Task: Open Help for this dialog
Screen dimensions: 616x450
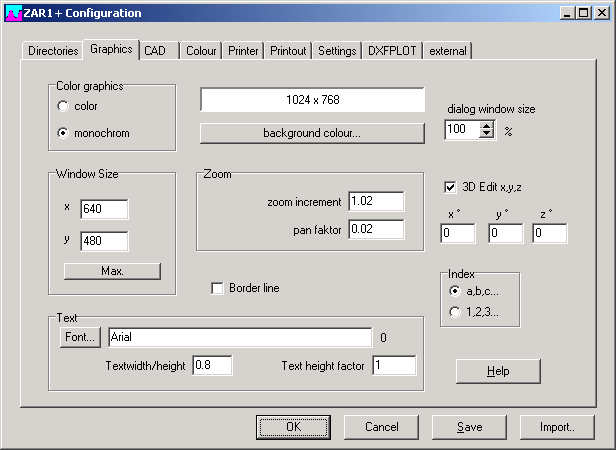Action: (x=498, y=371)
